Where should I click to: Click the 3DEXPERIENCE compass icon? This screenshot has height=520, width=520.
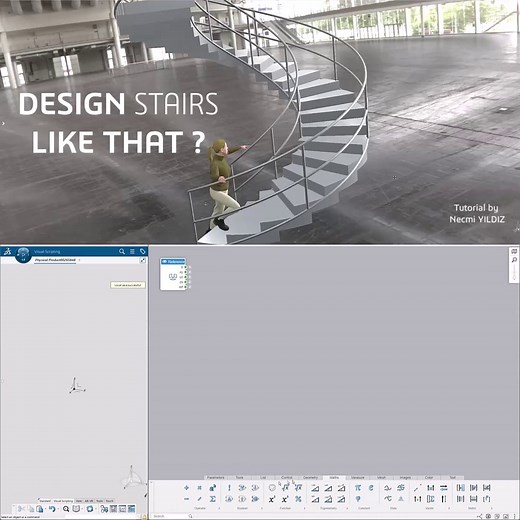23,254
